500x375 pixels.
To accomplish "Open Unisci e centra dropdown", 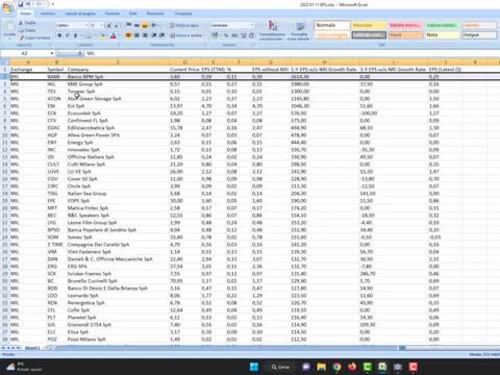I will (204, 35).
